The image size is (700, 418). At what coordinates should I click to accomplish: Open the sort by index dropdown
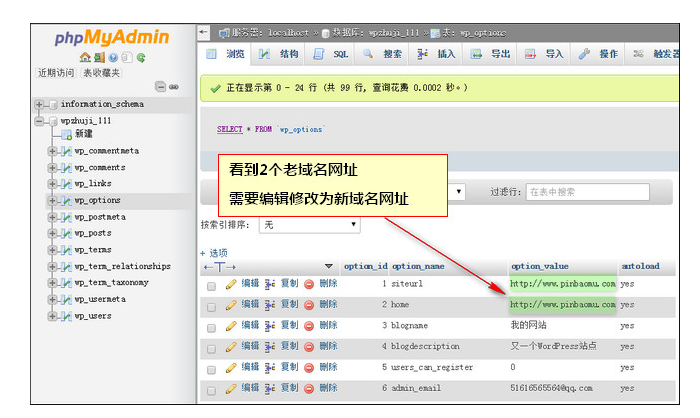click(x=309, y=225)
